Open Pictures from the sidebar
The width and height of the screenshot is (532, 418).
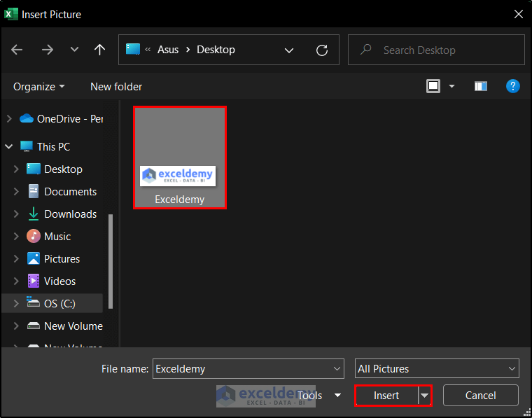coord(53,258)
